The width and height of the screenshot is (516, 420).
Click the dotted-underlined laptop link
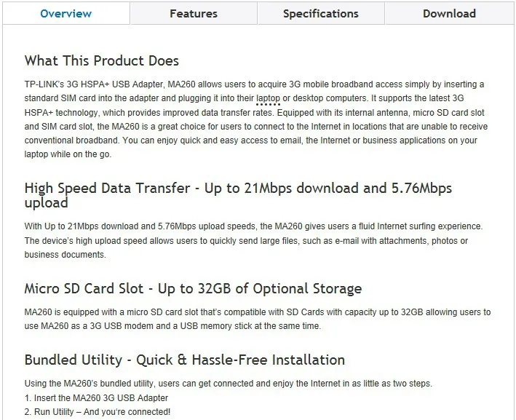(268, 98)
